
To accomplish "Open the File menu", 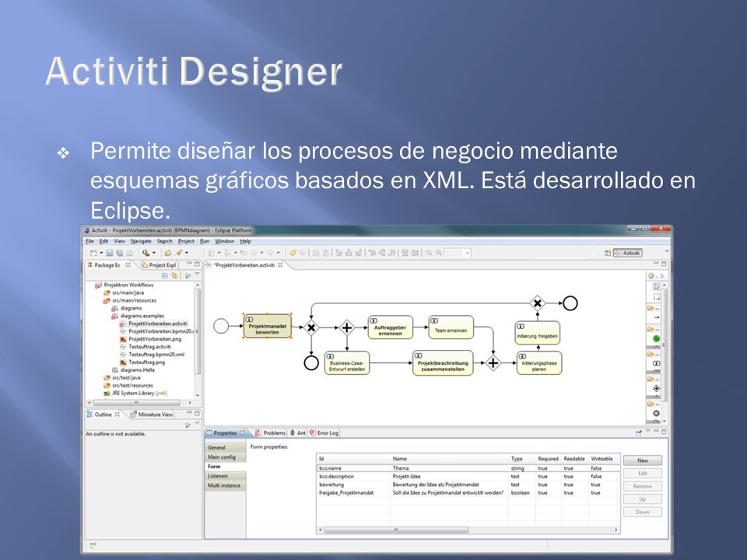I will (x=89, y=241).
